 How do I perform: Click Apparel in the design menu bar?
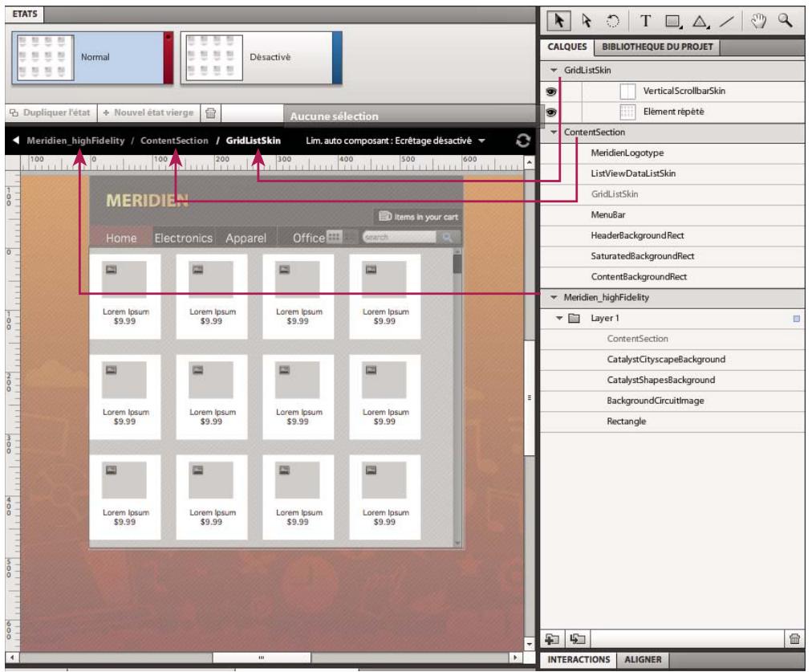pos(246,238)
